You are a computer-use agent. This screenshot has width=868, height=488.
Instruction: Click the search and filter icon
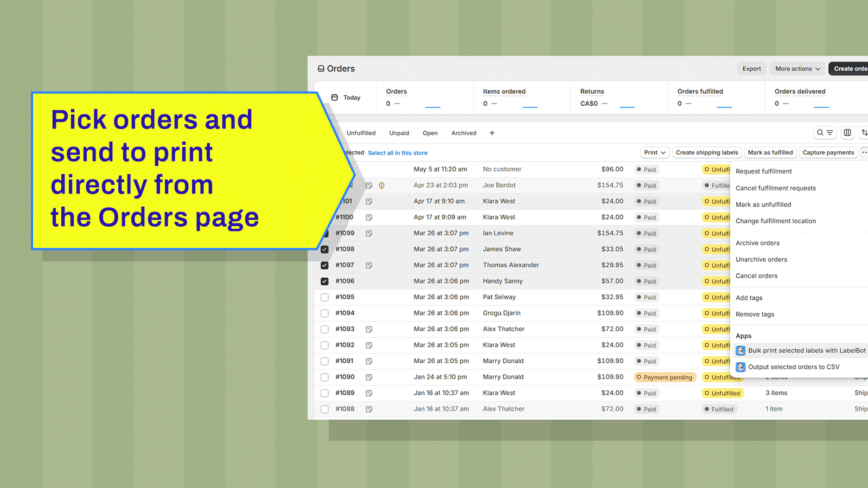coord(825,133)
